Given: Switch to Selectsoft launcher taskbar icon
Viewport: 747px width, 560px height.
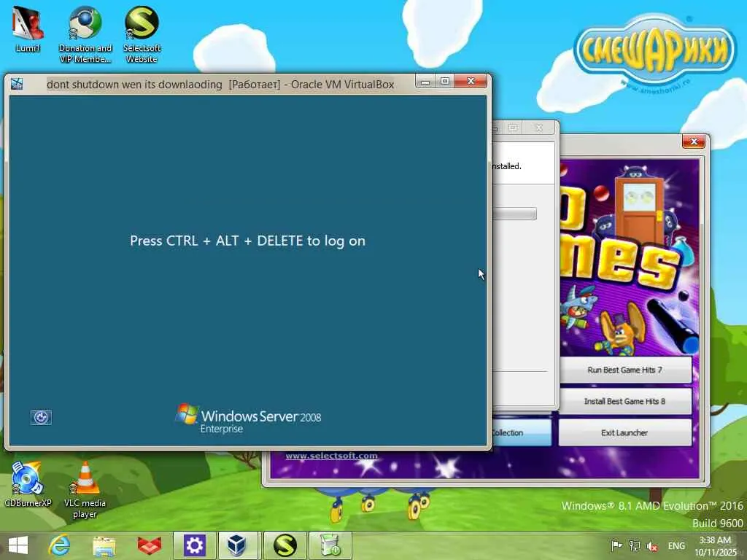Looking at the screenshot, I should pyautogui.click(x=285, y=545).
